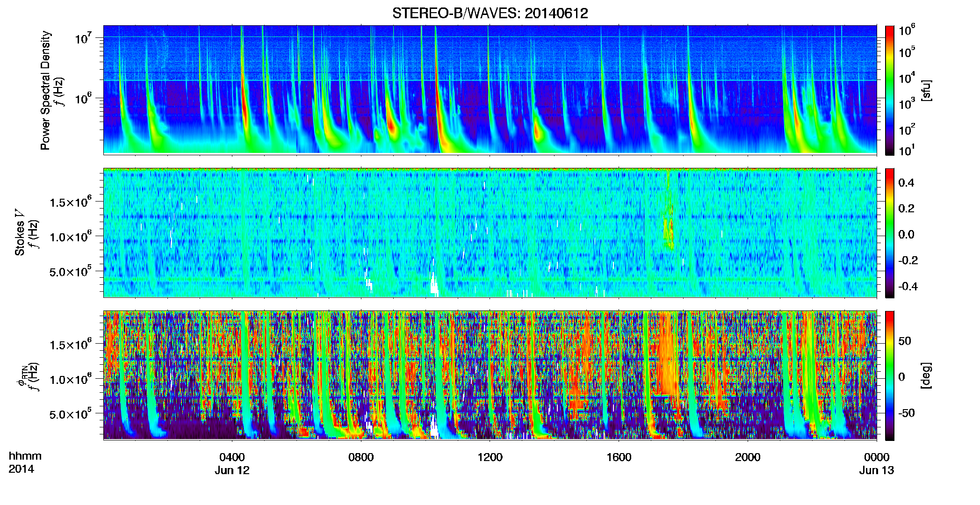Click the 5.0×10⁵ tick label on phi panel
This screenshot has height=505, width=980.
click(70, 414)
